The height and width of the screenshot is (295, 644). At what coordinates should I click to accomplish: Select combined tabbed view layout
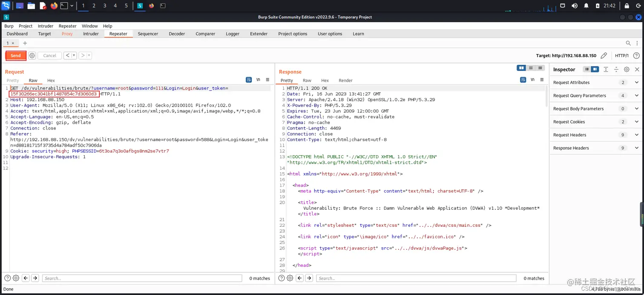(540, 68)
